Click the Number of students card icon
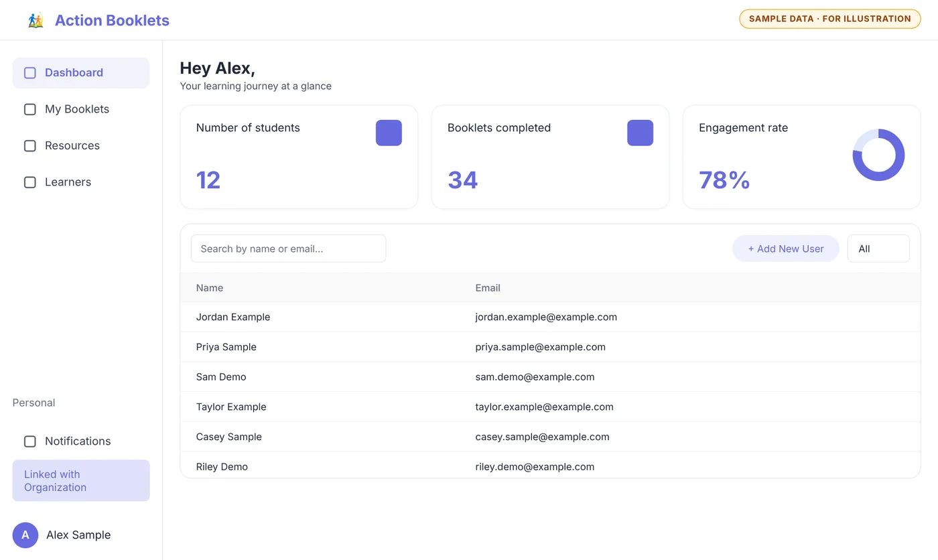Viewport: 938px width, 560px height. [389, 133]
